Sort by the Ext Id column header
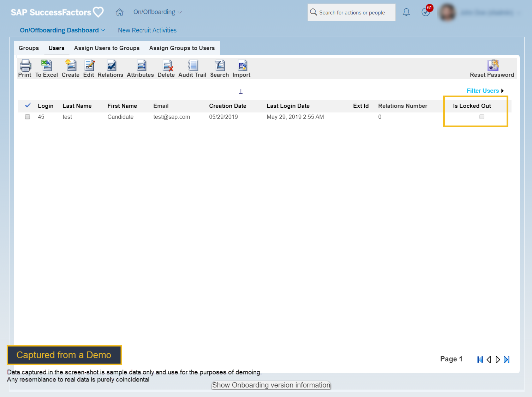This screenshot has width=532, height=397. tap(361, 106)
